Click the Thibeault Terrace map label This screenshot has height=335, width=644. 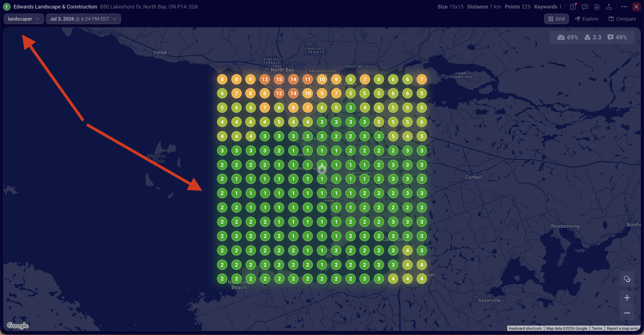tap(272, 61)
